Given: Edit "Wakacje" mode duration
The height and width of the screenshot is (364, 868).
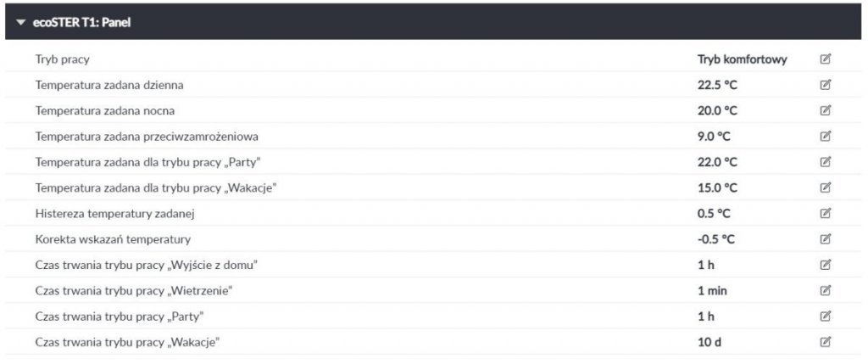Looking at the screenshot, I should click(825, 342).
